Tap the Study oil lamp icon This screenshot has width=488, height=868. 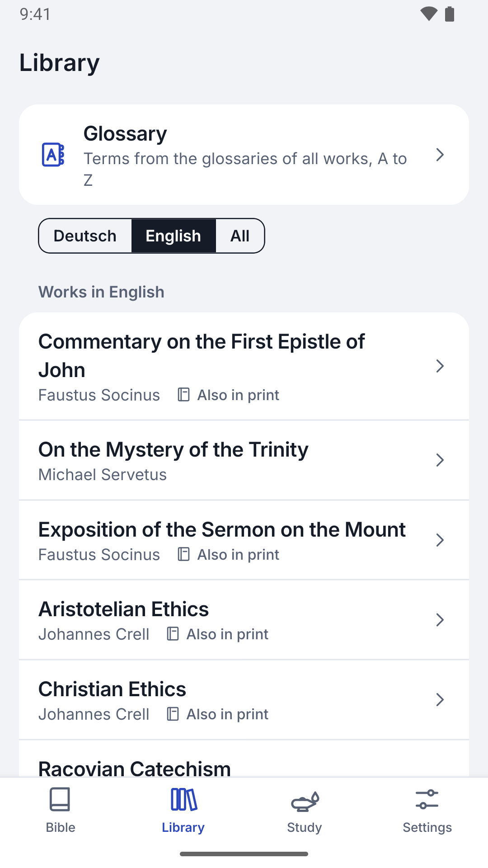pyautogui.click(x=305, y=800)
